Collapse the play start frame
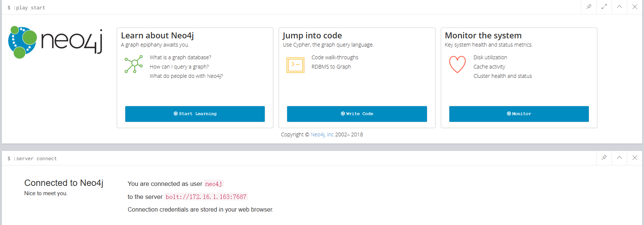This screenshot has height=225, width=644. (x=619, y=7)
